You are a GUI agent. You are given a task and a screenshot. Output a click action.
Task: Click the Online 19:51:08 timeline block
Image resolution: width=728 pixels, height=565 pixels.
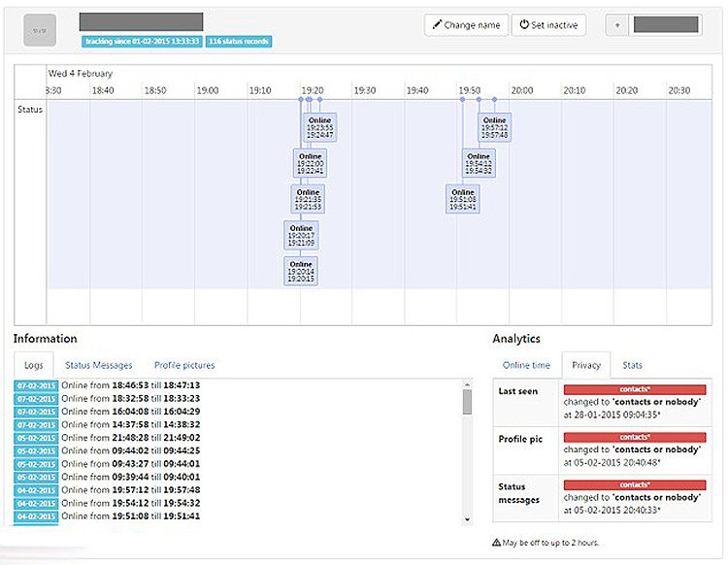tap(463, 199)
